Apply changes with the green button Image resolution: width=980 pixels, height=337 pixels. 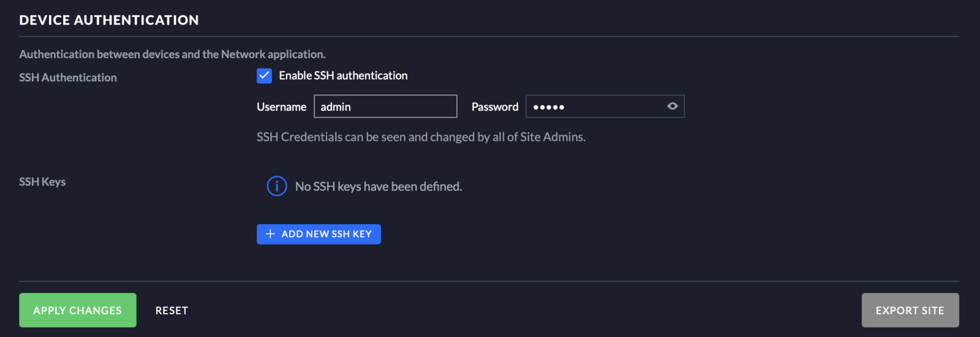point(78,310)
